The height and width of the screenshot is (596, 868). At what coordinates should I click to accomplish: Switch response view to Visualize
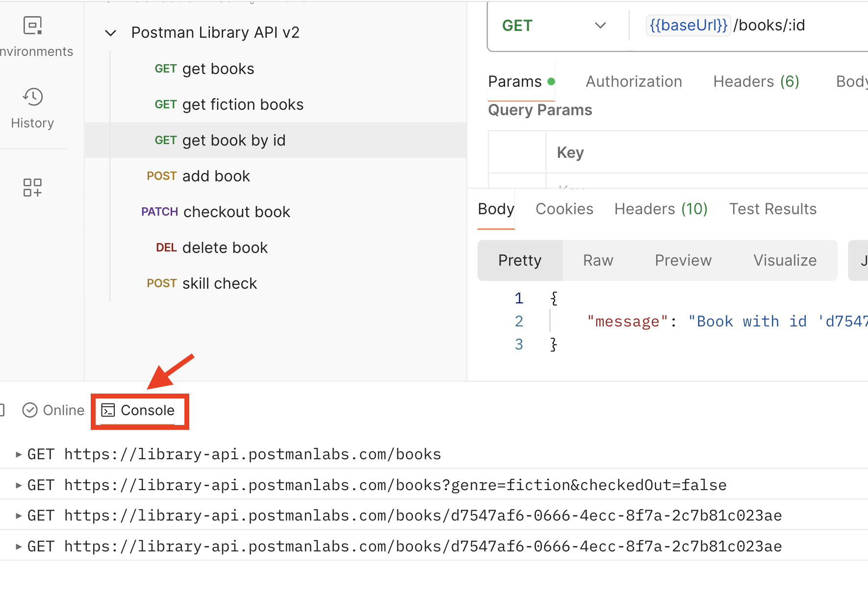[784, 260]
